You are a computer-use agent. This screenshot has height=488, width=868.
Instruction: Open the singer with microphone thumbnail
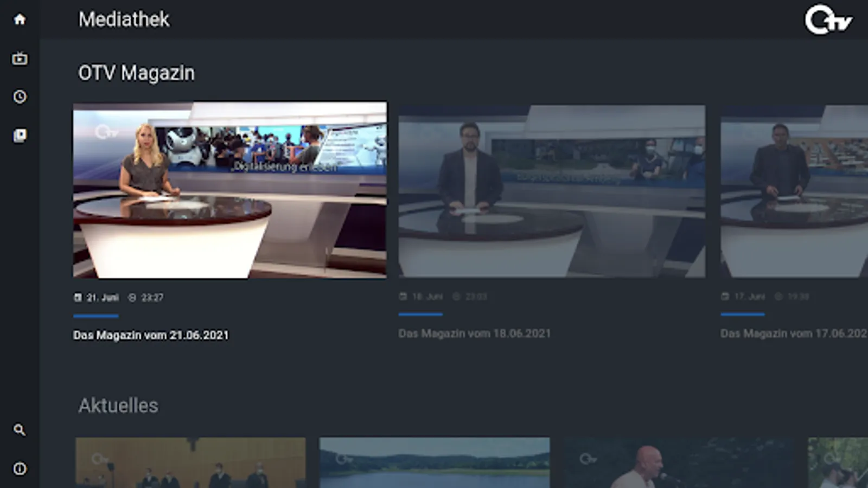coord(679,463)
